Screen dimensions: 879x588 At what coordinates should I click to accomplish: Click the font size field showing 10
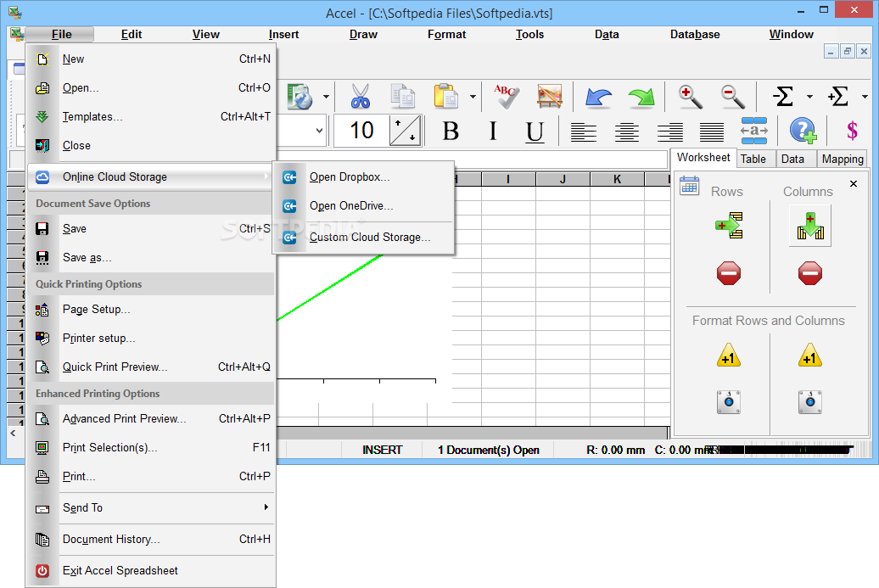pyautogui.click(x=361, y=131)
